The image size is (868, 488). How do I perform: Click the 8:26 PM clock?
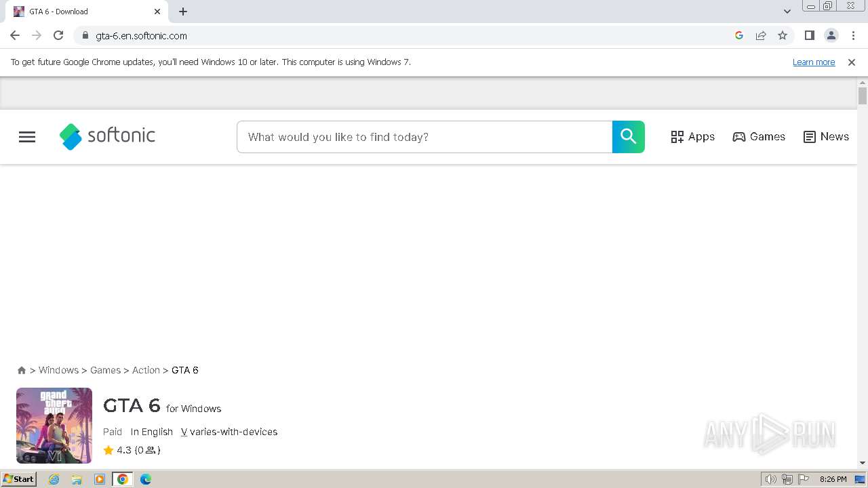[833, 479]
